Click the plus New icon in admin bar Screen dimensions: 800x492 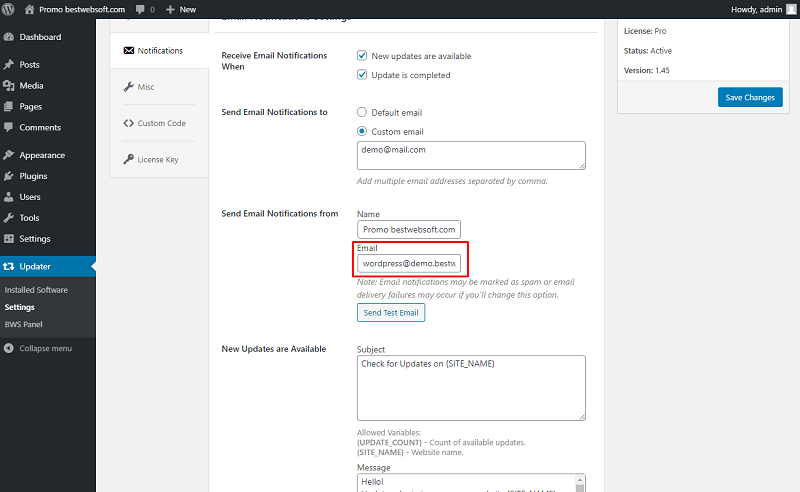click(x=170, y=9)
